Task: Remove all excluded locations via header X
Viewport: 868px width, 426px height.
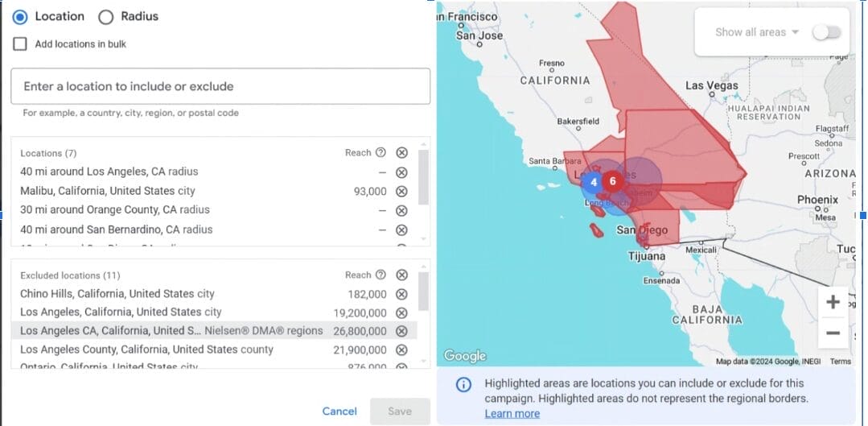Action: point(401,275)
